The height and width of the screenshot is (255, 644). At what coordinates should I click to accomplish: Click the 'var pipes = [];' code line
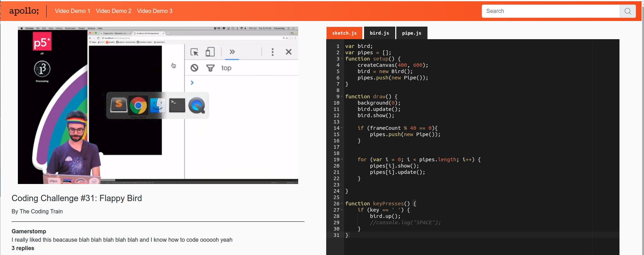click(368, 52)
